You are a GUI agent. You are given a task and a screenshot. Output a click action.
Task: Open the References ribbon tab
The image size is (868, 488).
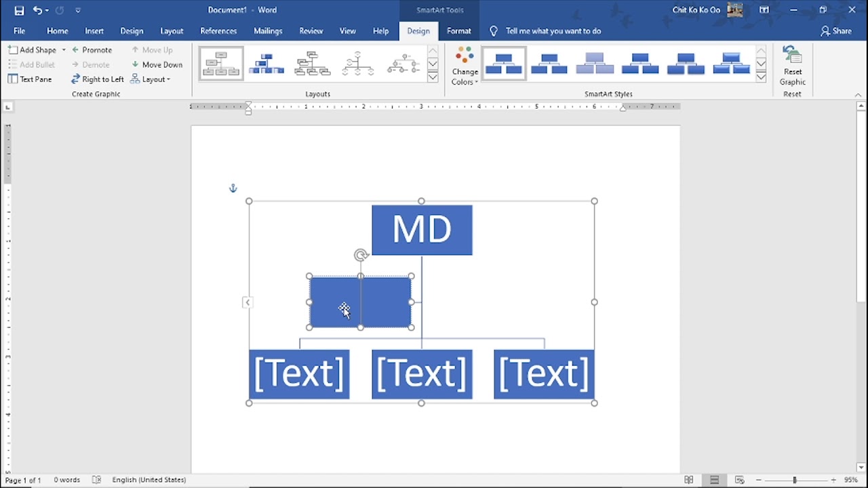[218, 31]
